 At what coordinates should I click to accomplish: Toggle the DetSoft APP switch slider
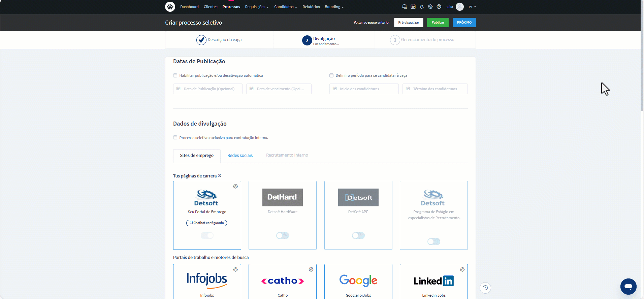pos(358,236)
